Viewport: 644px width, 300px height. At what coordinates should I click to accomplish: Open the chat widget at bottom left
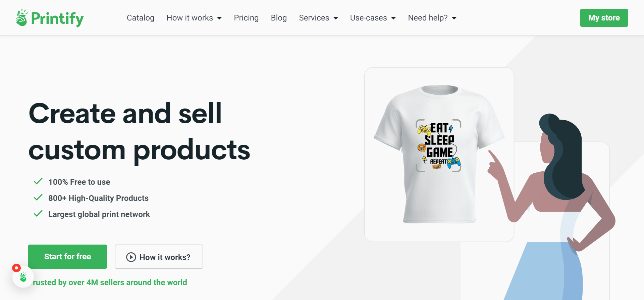click(23, 277)
